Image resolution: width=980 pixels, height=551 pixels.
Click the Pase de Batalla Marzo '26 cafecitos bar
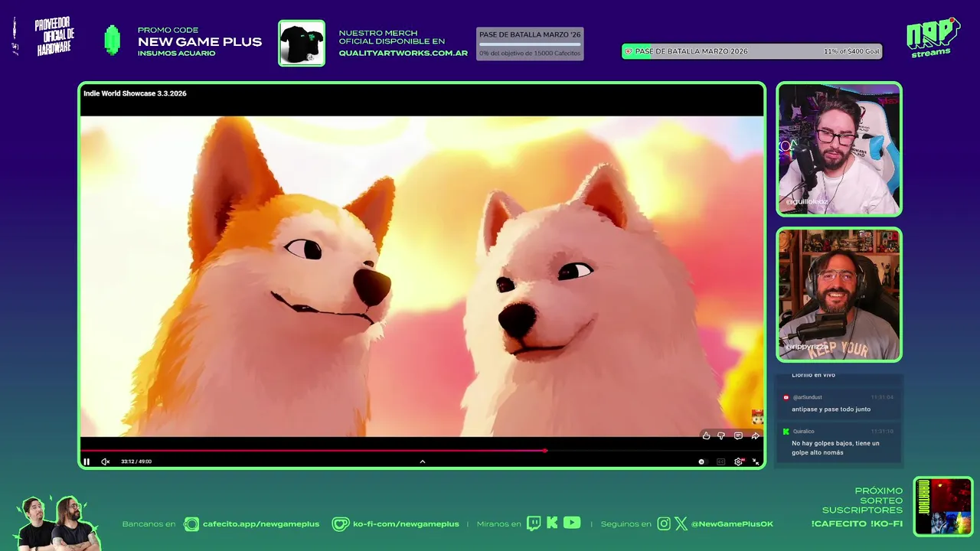(530, 44)
